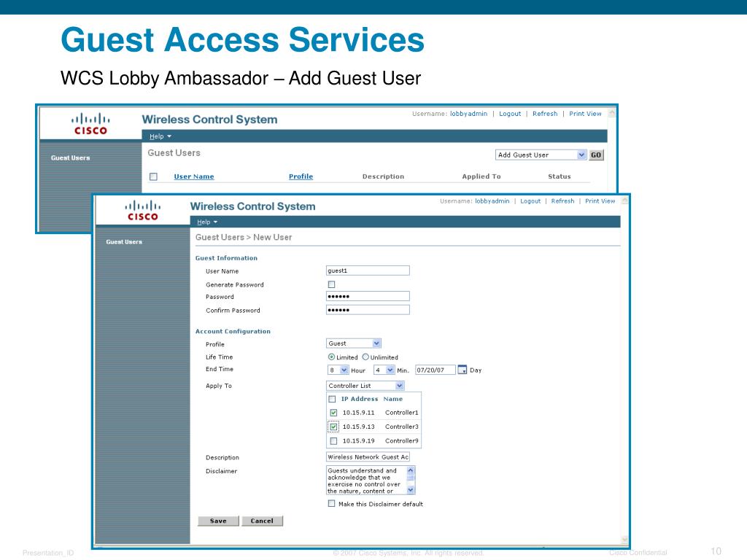
Task: Select the Limited life time radio button
Action: click(x=331, y=357)
